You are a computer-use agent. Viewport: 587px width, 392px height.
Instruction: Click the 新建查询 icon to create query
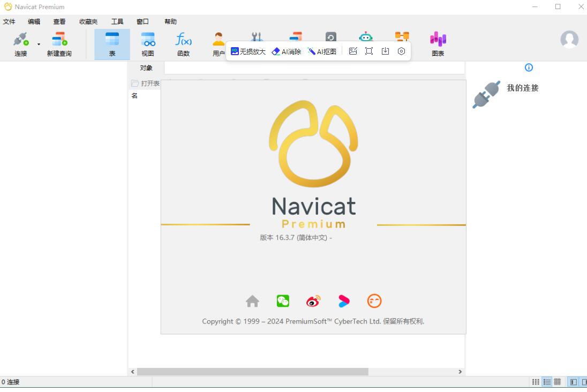tap(59, 43)
